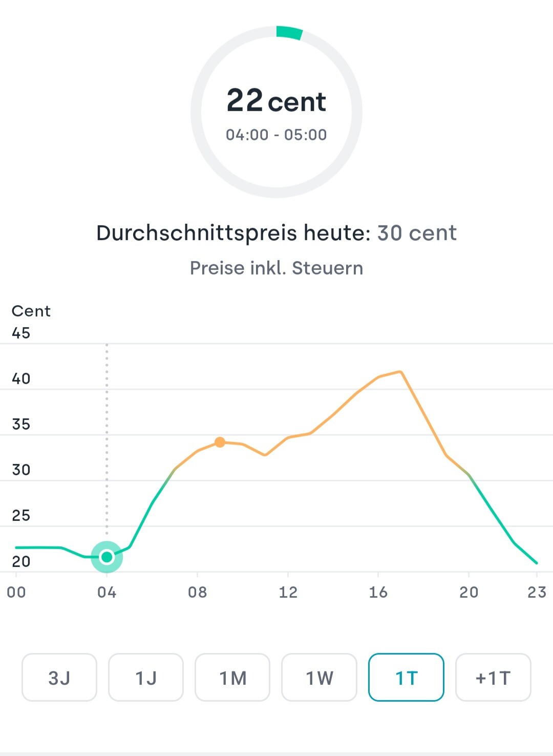View tomorrow's prices with +1T
The height and width of the screenshot is (756, 553).
pos(493,678)
